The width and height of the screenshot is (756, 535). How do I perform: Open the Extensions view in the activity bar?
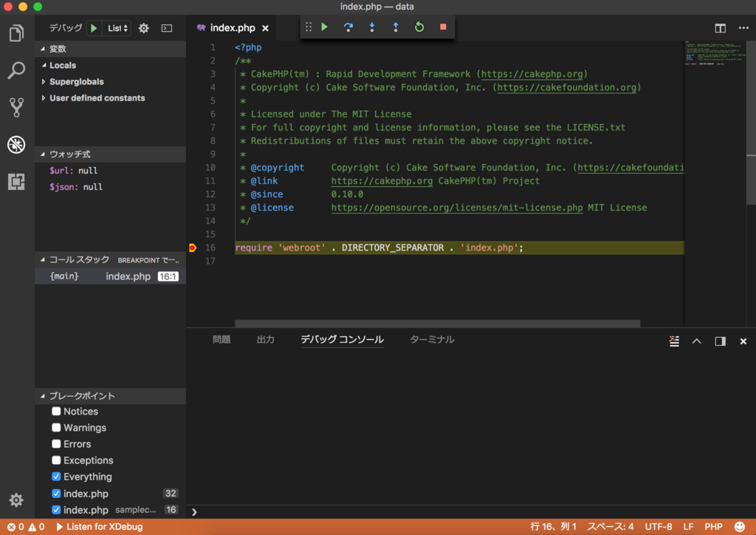[16, 181]
